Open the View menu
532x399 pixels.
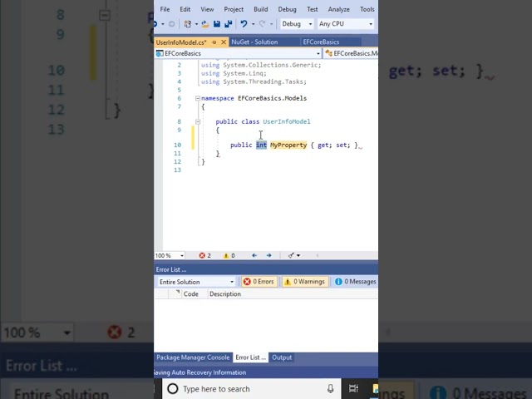207,9
